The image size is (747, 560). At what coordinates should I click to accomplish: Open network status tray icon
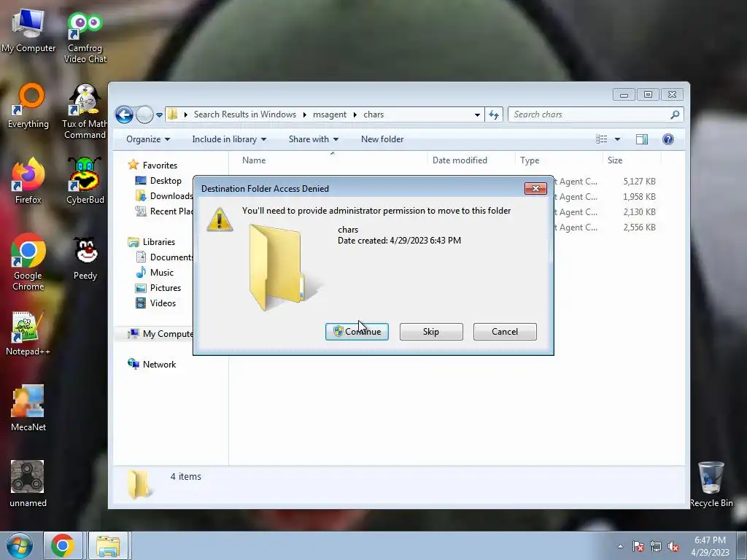point(656,547)
